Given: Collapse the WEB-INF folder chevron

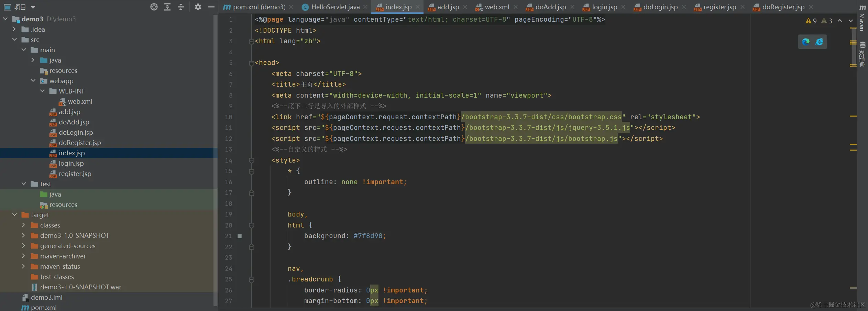Looking at the screenshot, I should 42,91.
